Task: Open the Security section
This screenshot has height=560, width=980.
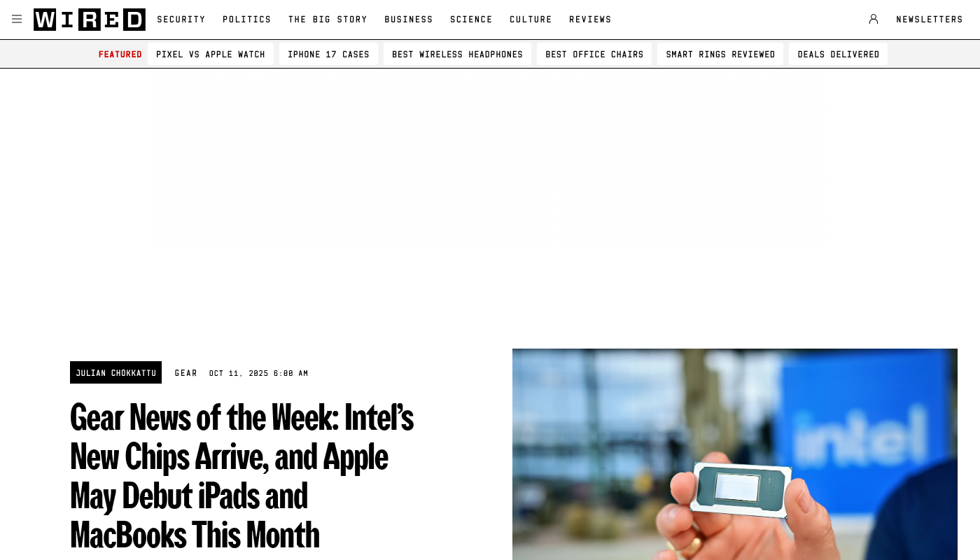Action: (x=181, y=20)
